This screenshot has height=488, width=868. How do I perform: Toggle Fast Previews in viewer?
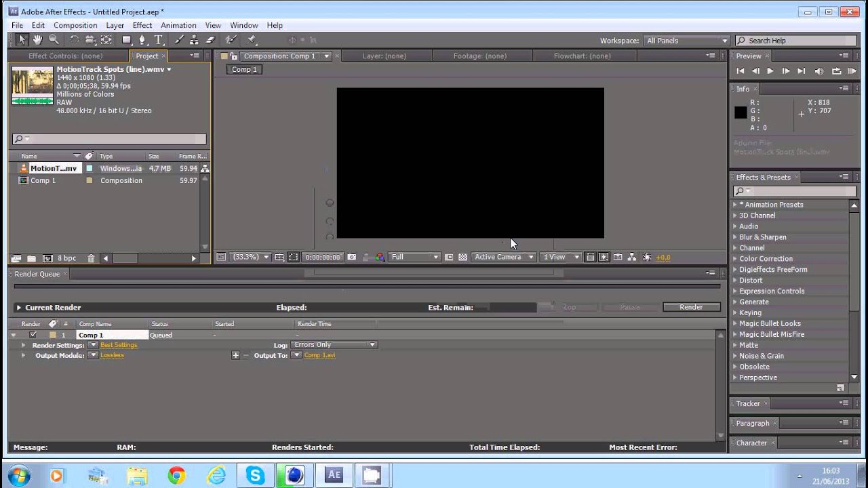(x=604, y=258)
